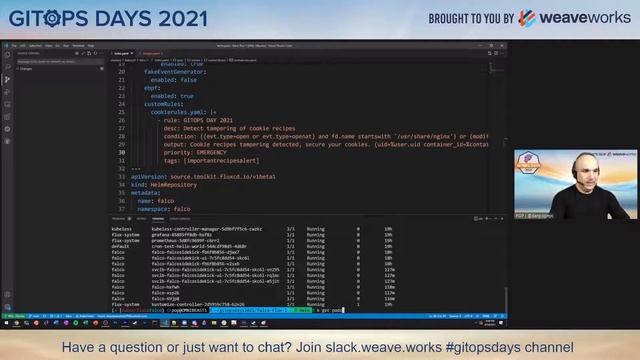Open the WSL remote indicator in status bar

click(15, 316)
